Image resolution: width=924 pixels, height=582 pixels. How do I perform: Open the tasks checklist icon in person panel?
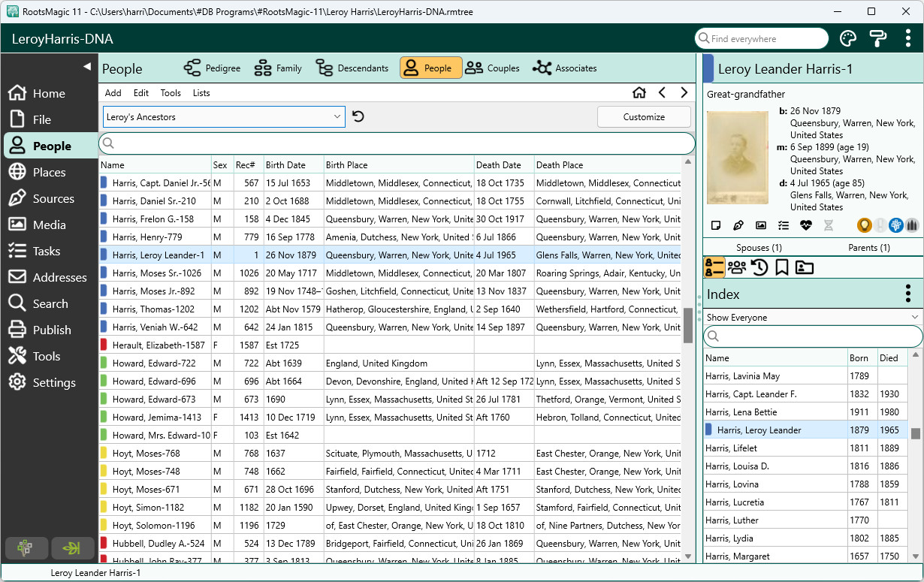(784, 225)
